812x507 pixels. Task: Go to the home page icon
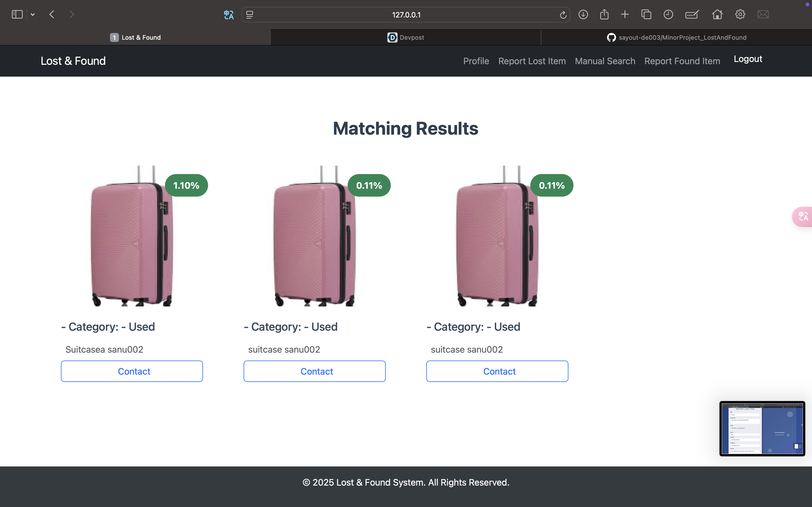click(717, 14)
